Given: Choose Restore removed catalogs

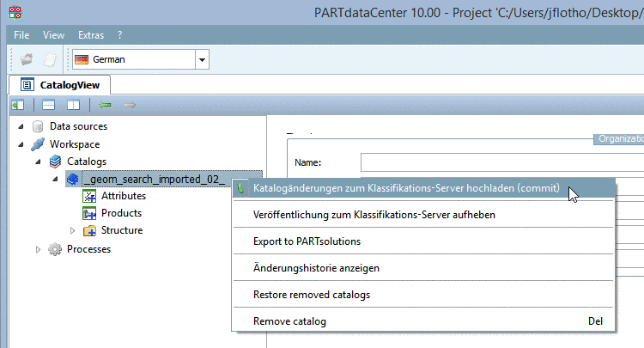Looking at the screenshot, I should tap(423, 295).
